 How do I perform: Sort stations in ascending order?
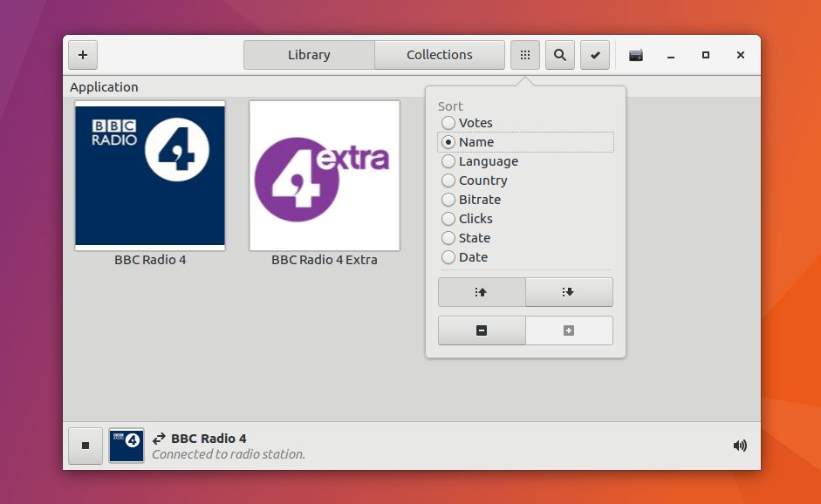[x=482, y=291]
